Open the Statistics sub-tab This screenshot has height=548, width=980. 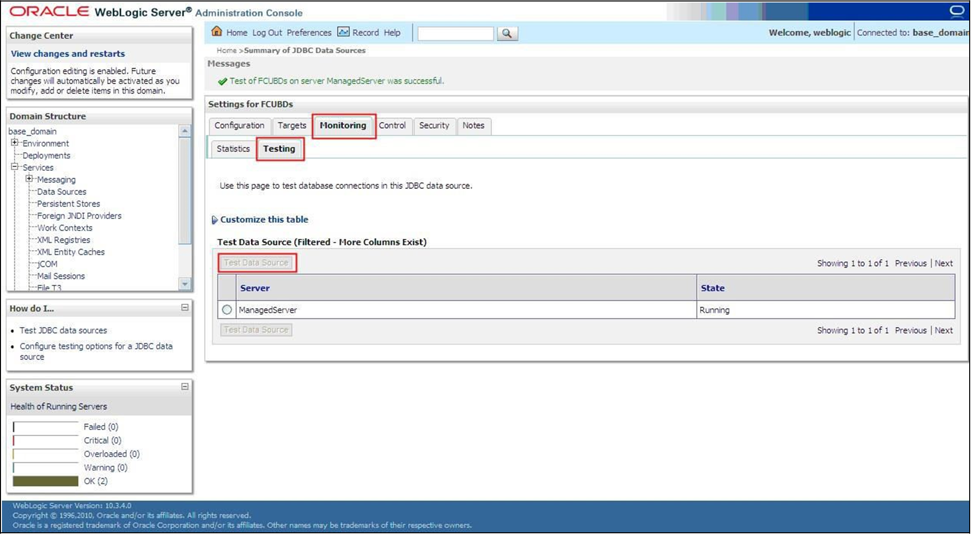(233, 149)
